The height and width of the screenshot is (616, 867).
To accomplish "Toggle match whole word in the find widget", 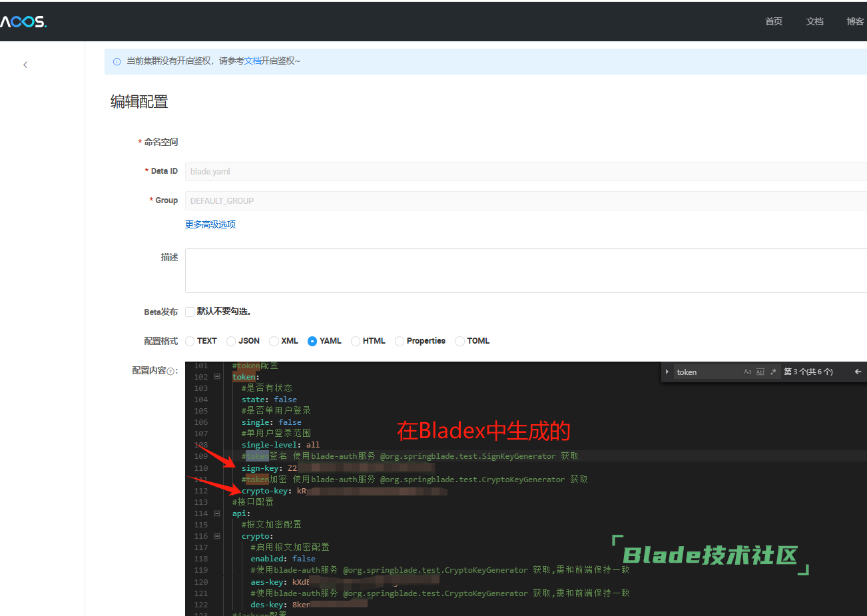I will [x=760, y=372].
